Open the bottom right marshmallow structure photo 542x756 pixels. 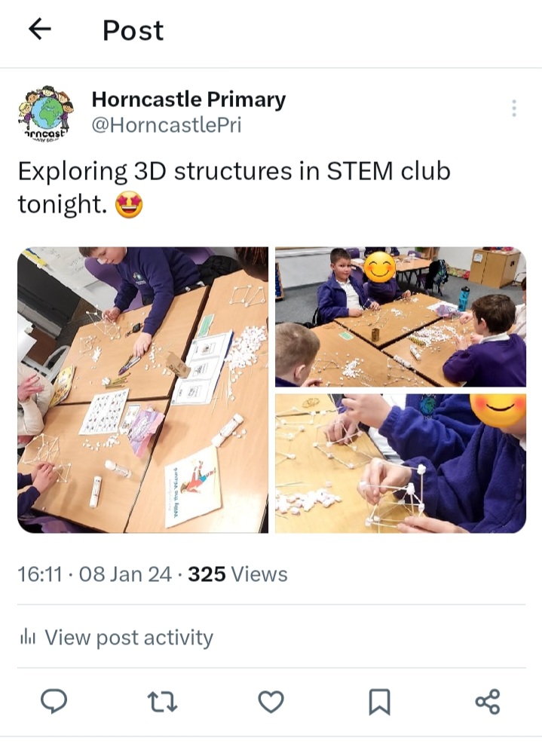[401, 464]
